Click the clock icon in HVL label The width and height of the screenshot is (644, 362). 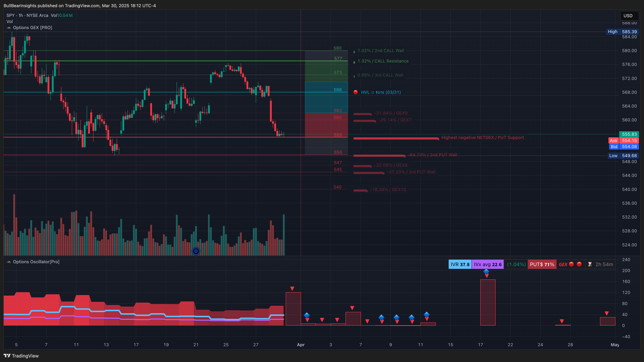[x=372, y=92]
